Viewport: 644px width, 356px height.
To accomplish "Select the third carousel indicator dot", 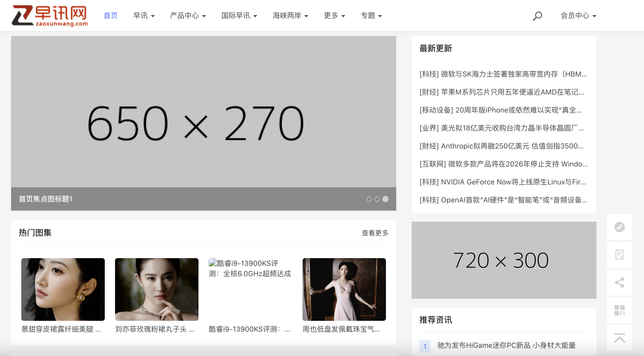I will (x=385, y=199).
